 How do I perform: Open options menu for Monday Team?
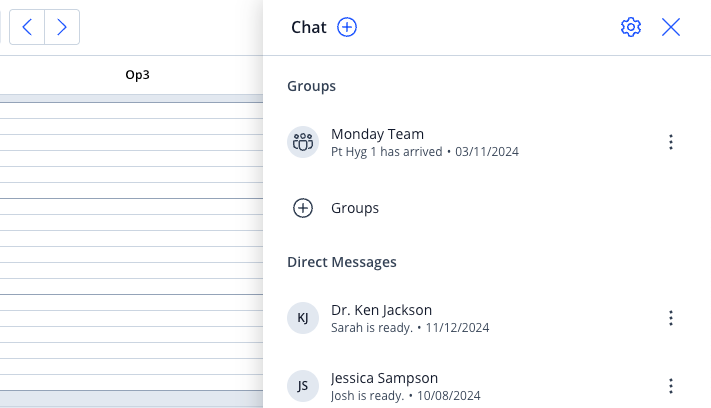pos(671,142)
